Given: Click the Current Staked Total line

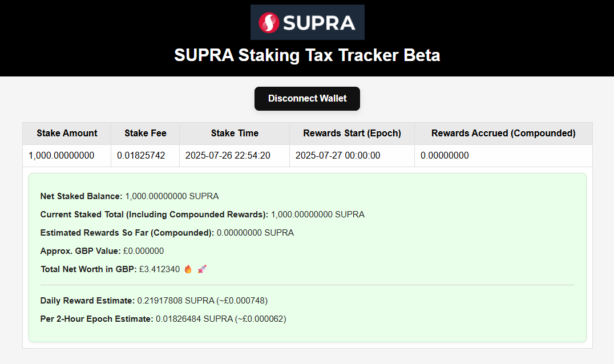Looking at the screenshot, I should coord(203,215).
